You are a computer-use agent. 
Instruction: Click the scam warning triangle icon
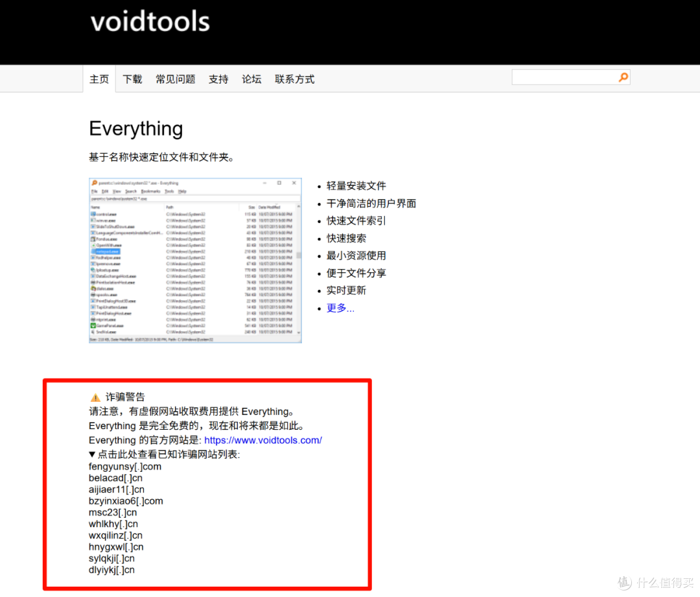(95, 397)
